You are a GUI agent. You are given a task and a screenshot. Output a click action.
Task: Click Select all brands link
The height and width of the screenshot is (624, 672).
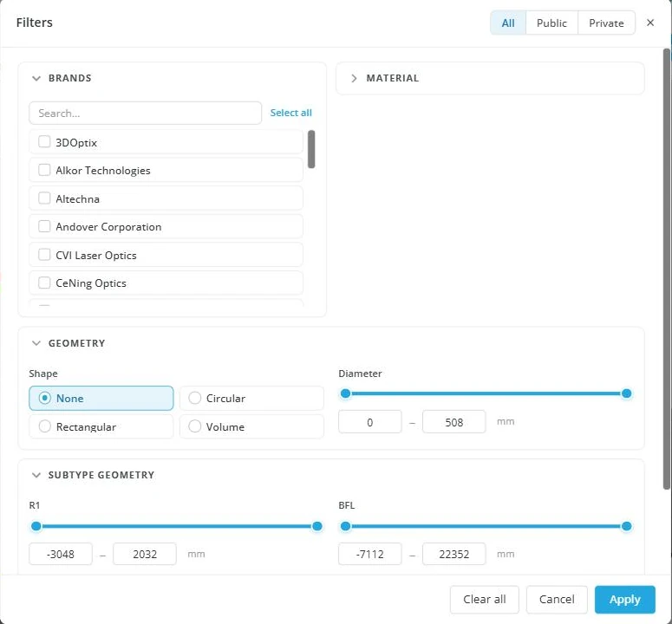291,113
